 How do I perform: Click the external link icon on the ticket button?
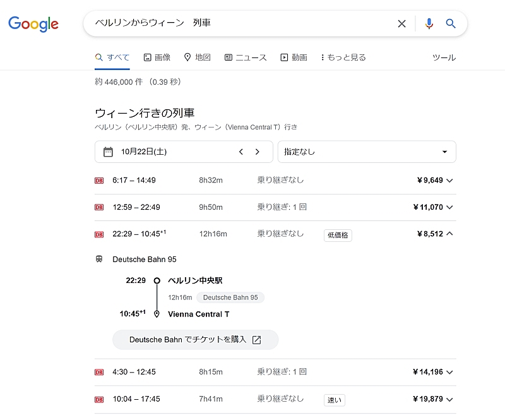[x=257, y=340]
